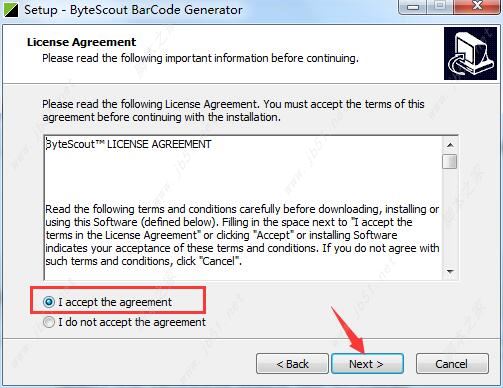Click "Please read the following License Agreement" instruction
Image resolution: width=503 pixels, height=388 pixels.
pos(233,111)
